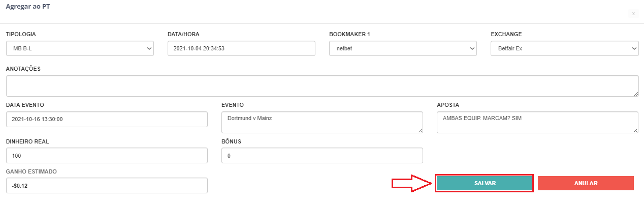Image resolution: width=644 pixels, height=203 pixels.
Task: Click the DATA/HORA label
Action: point(183,34)
